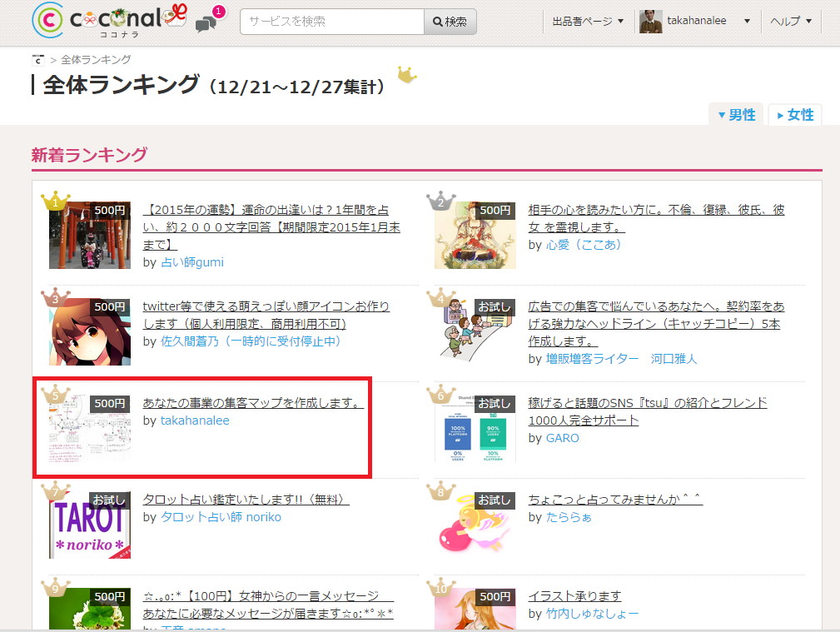The image size is (840, 632).
Task: Click the Buddha image thumbnail of rank 2
Action: [x=475, y=235]
